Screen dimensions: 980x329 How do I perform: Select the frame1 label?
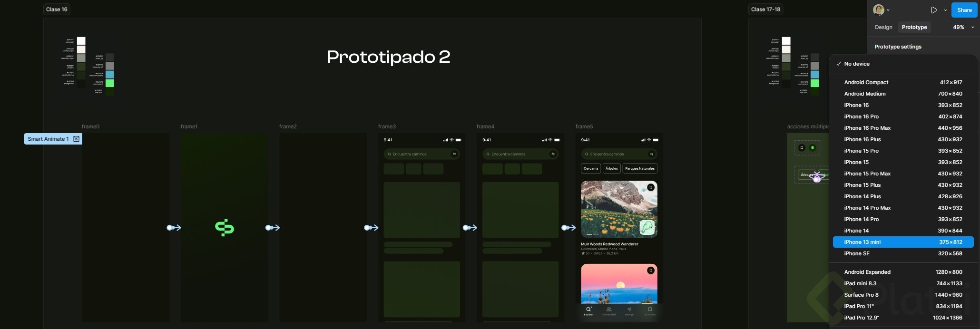point(189,126)
